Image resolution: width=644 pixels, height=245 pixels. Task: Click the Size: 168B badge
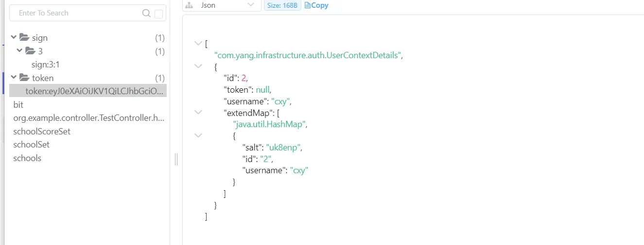coord(282,5)
